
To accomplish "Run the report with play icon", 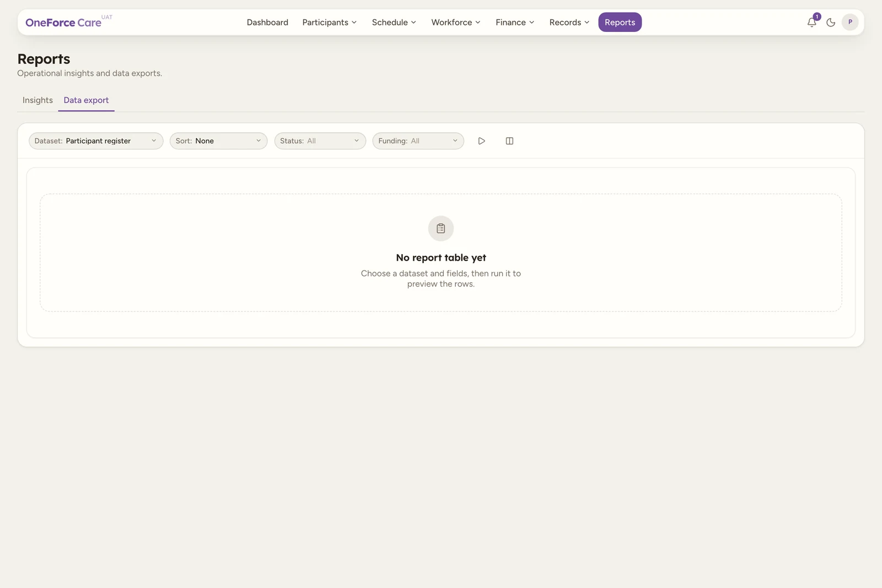I will coord(481,141).
